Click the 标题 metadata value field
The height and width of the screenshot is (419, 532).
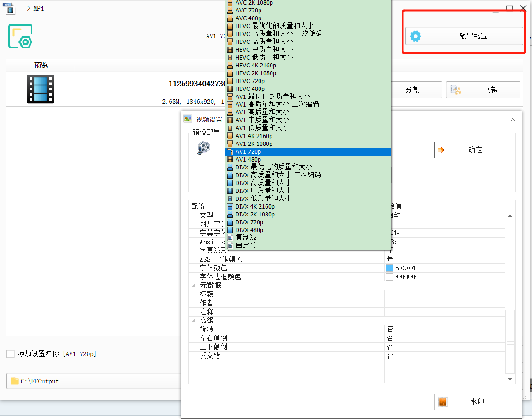445,294
